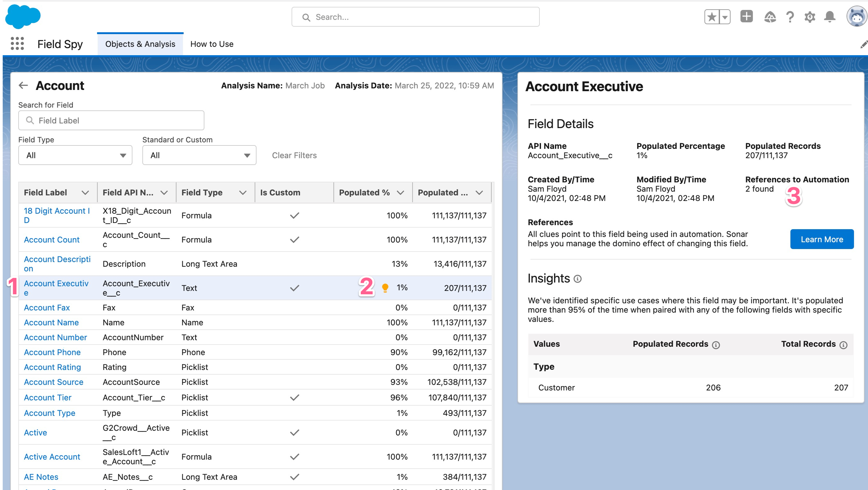This screenshot has height=490, width=868.
Task: Click the Salesforce cloud logo
Action: 23,16
